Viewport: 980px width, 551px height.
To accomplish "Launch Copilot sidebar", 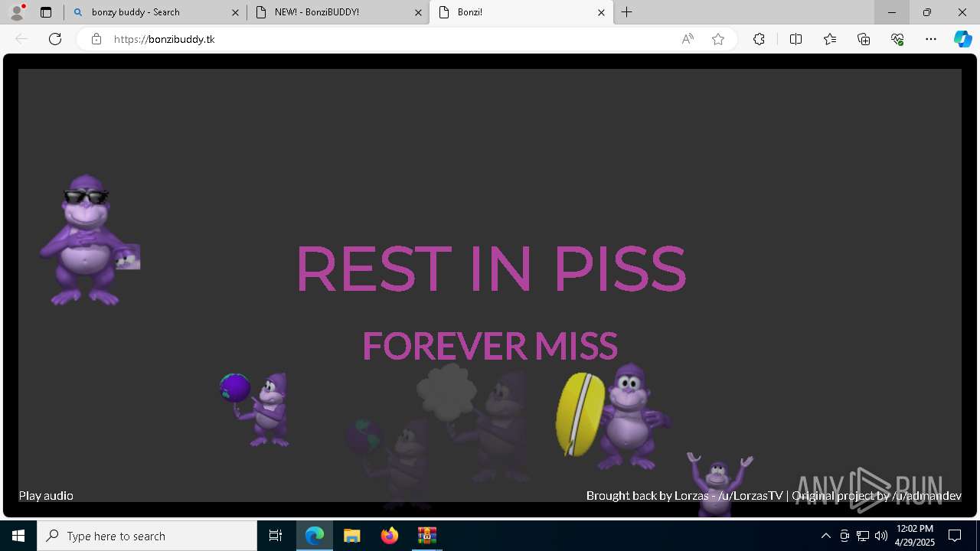I will click(962, 39).
